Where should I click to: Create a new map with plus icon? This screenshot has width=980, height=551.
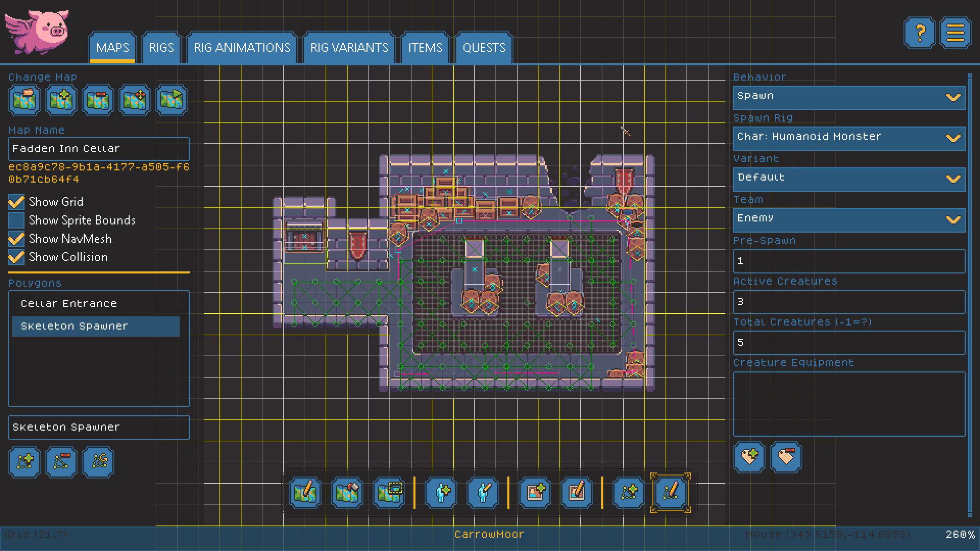61,99
